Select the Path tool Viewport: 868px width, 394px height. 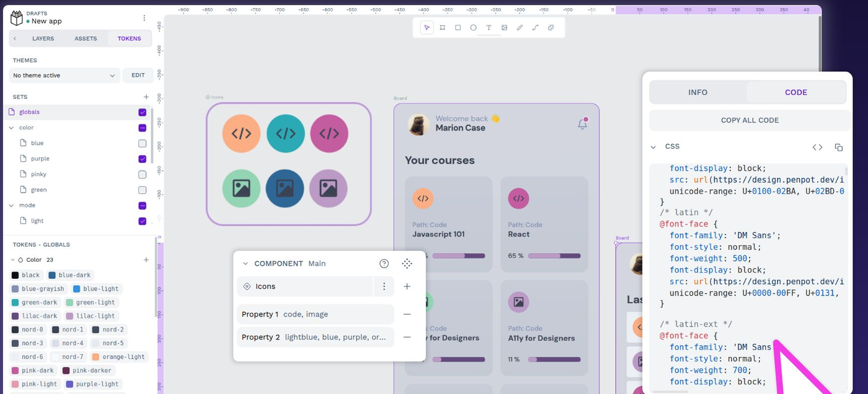[535, 27]
